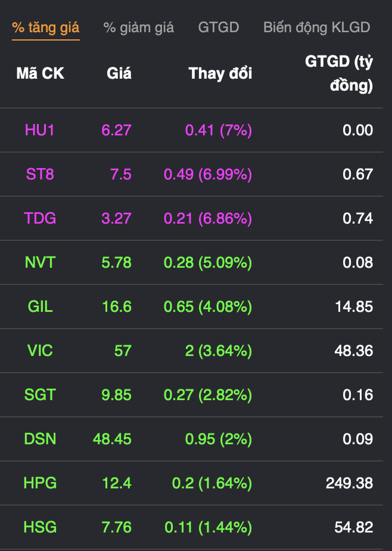Sort by the 'Giá' column header
The width and height of the screenshot is (392, 551).
119,73
